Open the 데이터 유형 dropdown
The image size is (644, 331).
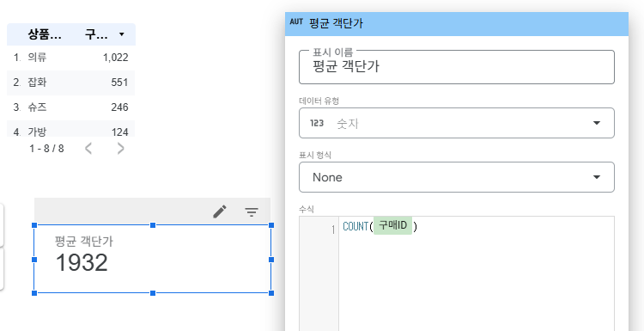pyautogui.click(x=457, y=123)
